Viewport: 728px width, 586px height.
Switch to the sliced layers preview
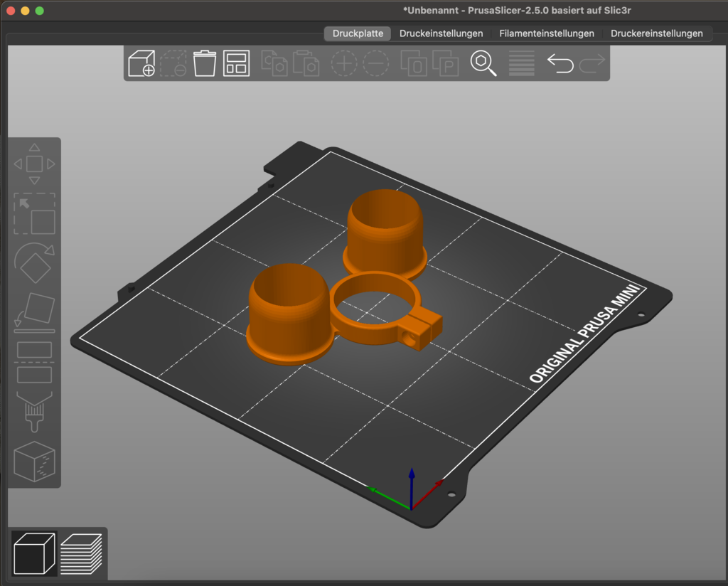tap(81, 553)
